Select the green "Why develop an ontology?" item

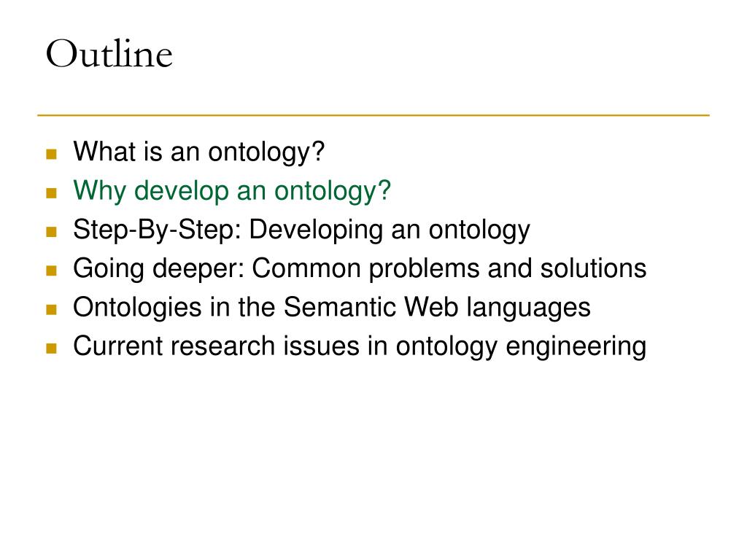232,192
